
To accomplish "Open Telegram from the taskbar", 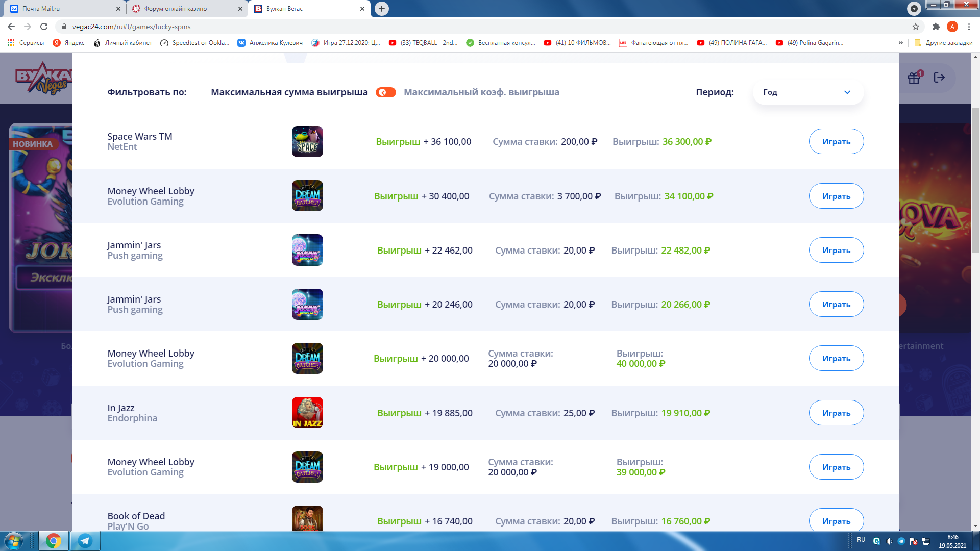I will 85,541.
